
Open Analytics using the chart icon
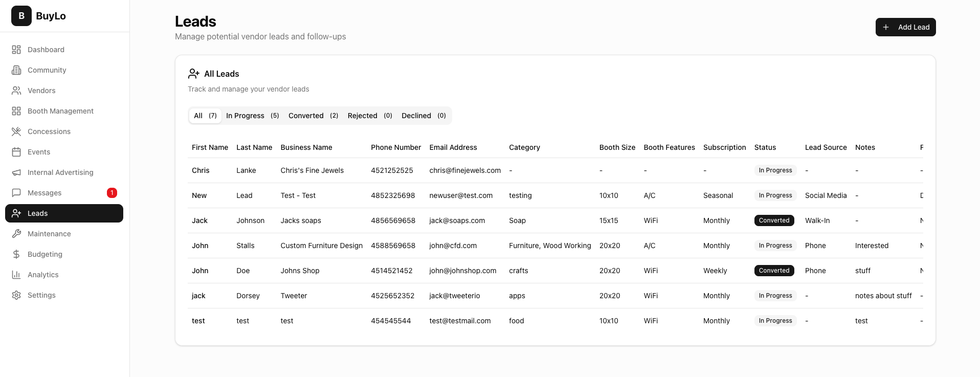tap(16, 275)
